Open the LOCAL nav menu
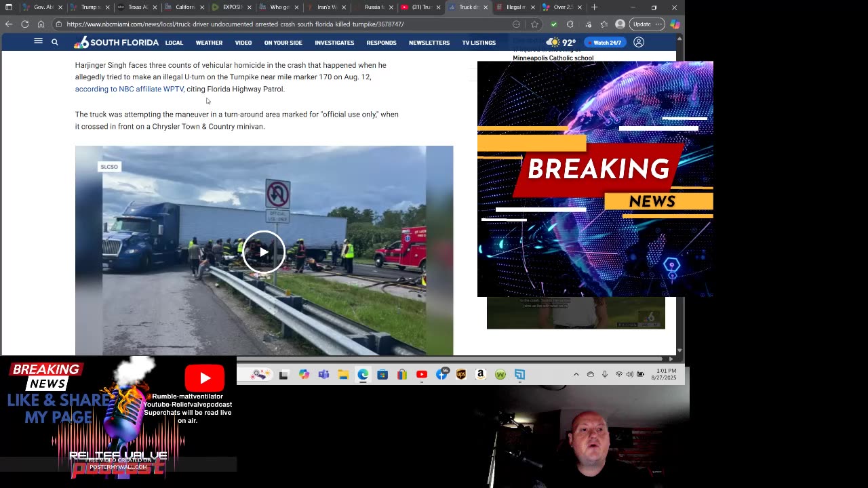 (x=174, y=43)
